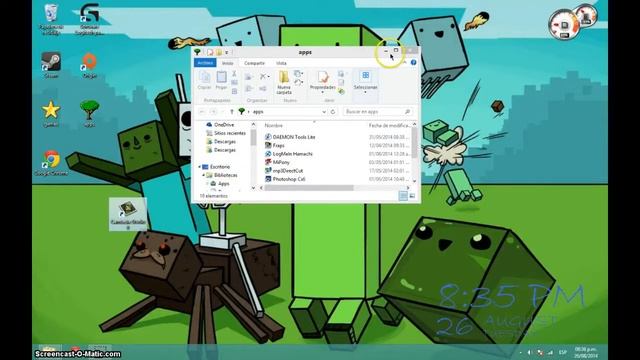Open the Logitech gaming software desktop shortcut

point(89,18)
